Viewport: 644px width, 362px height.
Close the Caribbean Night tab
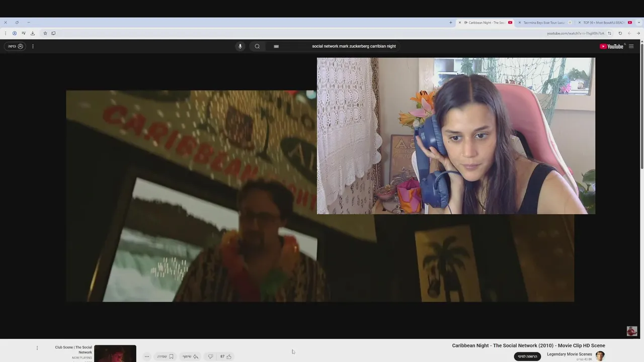click(x=459, y=23)
